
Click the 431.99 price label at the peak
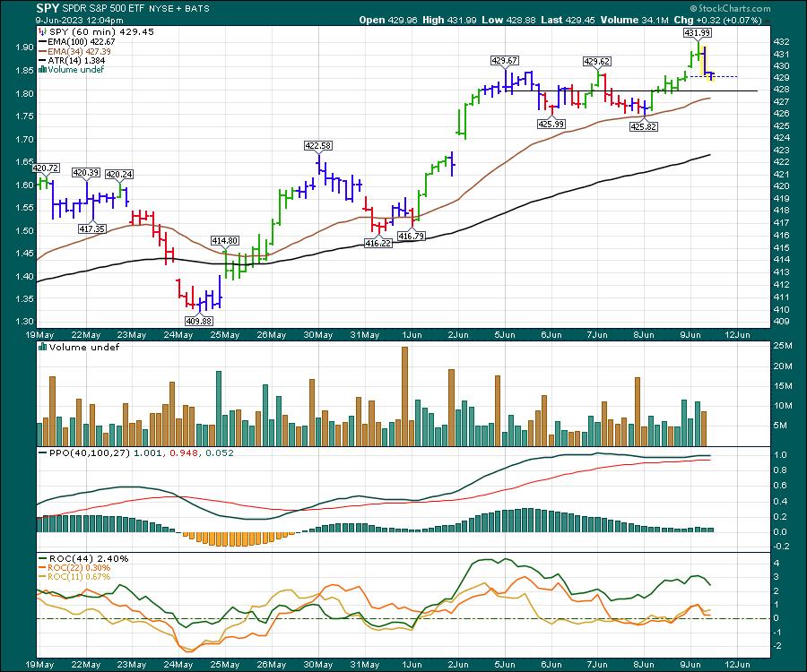click(698, 32)
